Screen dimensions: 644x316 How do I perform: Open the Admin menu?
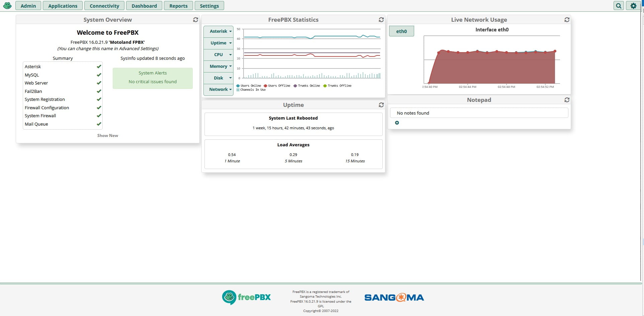coord(28,6)
